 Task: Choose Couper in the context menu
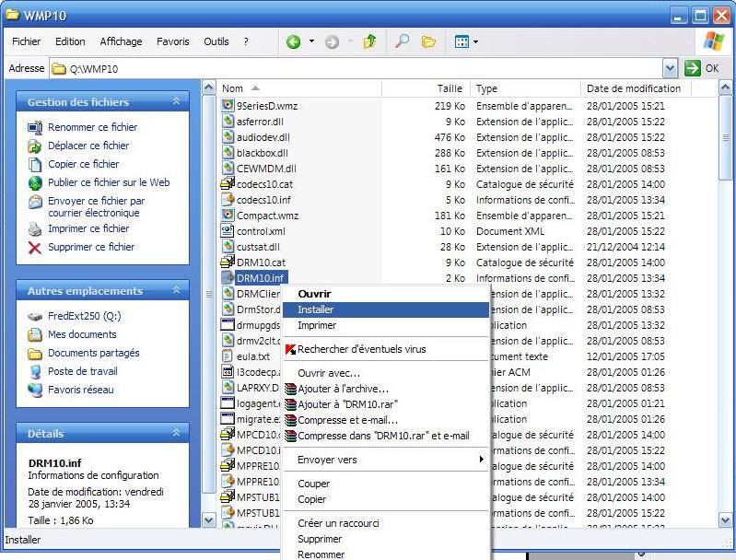coord(386,484)
